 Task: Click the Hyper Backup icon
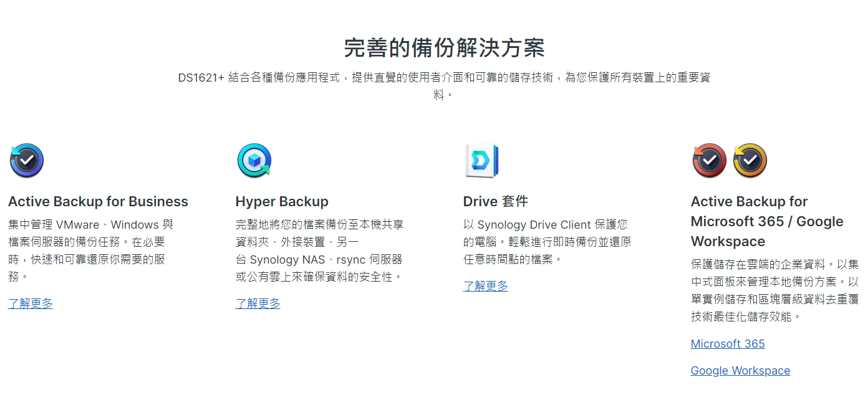pyautogui.click(x=254, y=161)
